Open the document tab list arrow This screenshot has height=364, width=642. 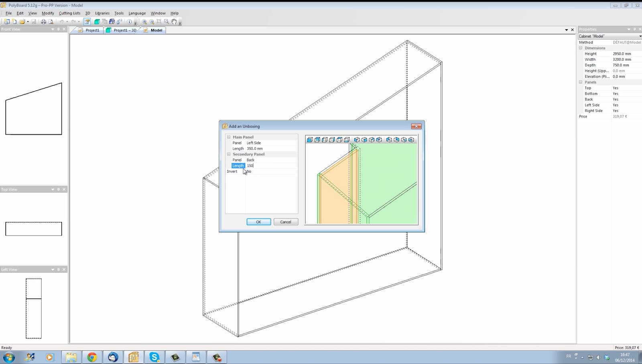point(567,30)
